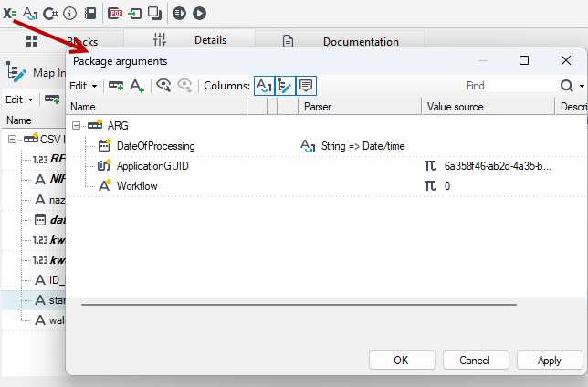This screenshot has height=387, width=588.
Task: Click the step-run toolbar icon
Action: click(179, 14)
